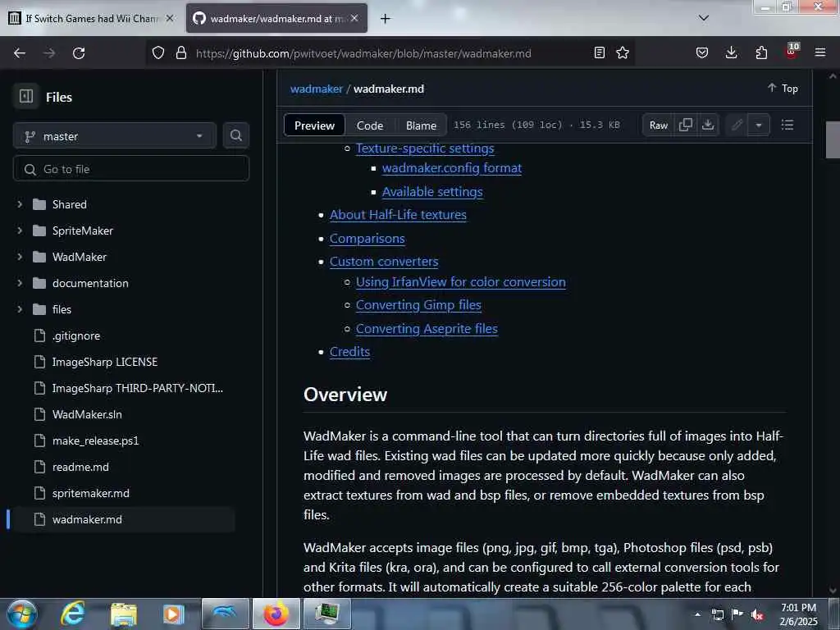Open Firefox application hamburger menu
840x630 pixels.
click(820, 52)
